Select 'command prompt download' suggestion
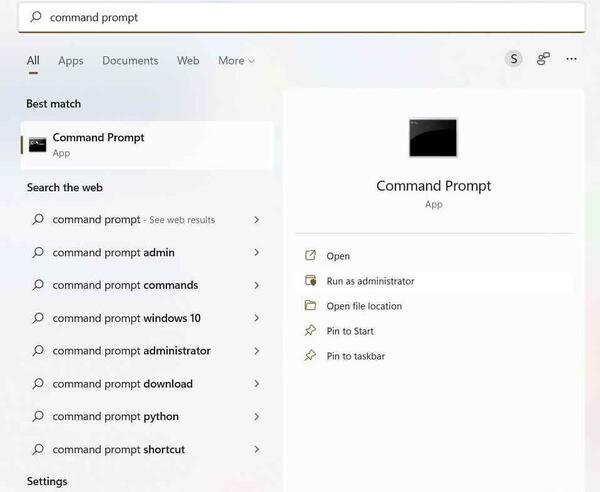The height and width of the screenshot is (492, 600). pyautogui.click(x=147, y=384)
